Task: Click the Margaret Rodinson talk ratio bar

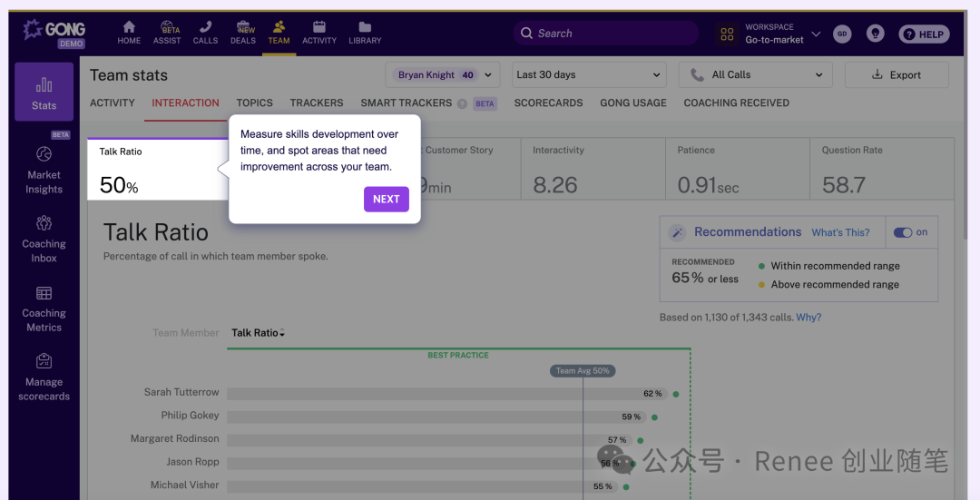Action: point(430,440)
